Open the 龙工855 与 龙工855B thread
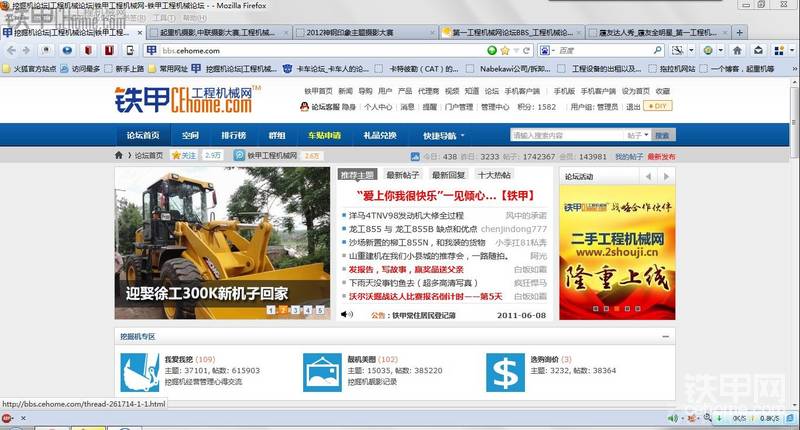Viewport: 800px width, 430px height. (413, 229)
